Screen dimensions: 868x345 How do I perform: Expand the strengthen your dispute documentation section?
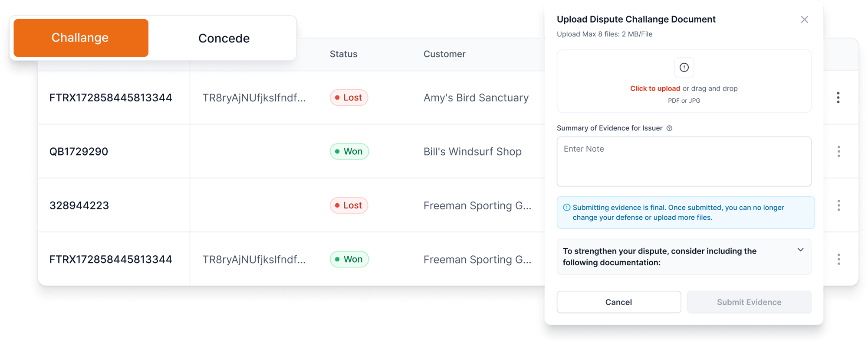(x=800, y=250)
